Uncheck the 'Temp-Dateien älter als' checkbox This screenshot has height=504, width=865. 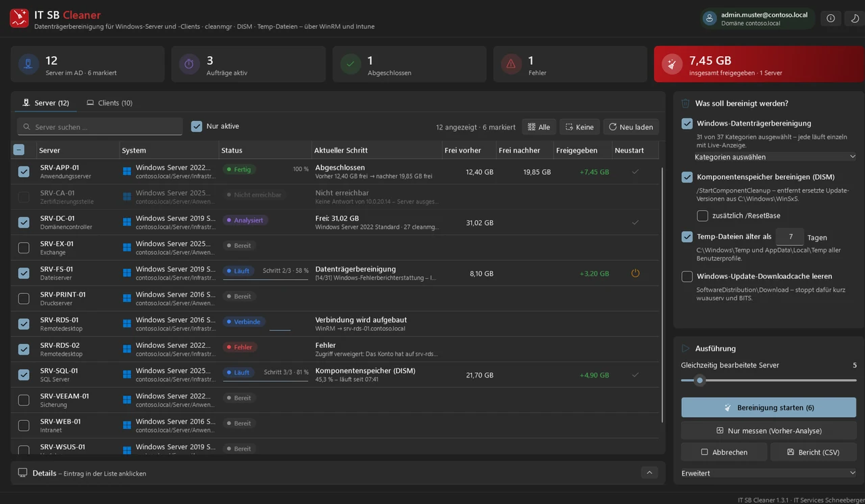(x=687, y=237)
